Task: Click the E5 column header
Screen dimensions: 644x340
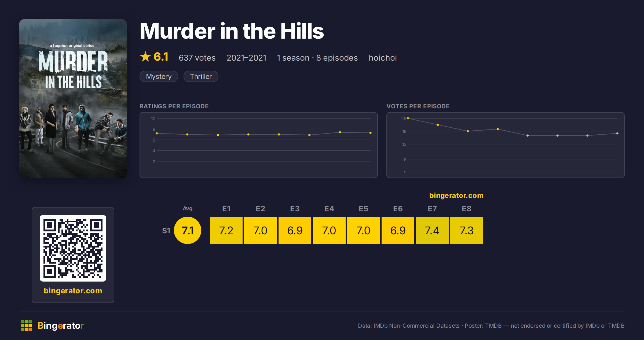Action: (364, 209)
